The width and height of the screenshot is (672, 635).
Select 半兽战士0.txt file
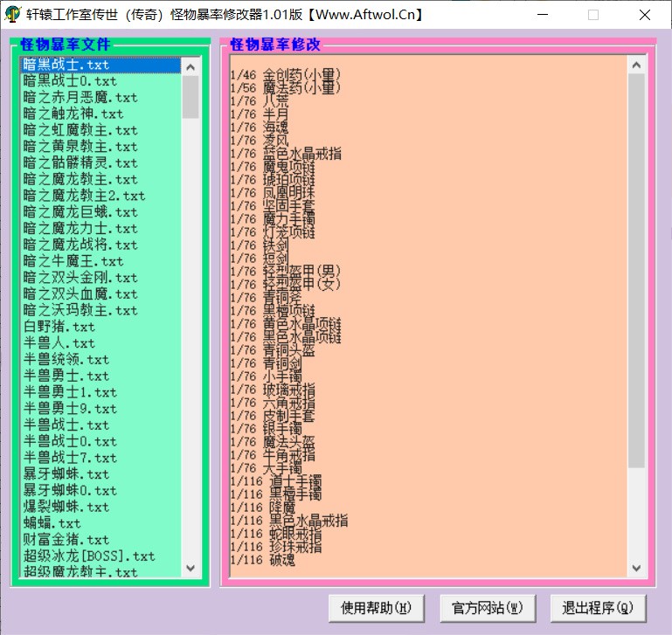[100, 442]
